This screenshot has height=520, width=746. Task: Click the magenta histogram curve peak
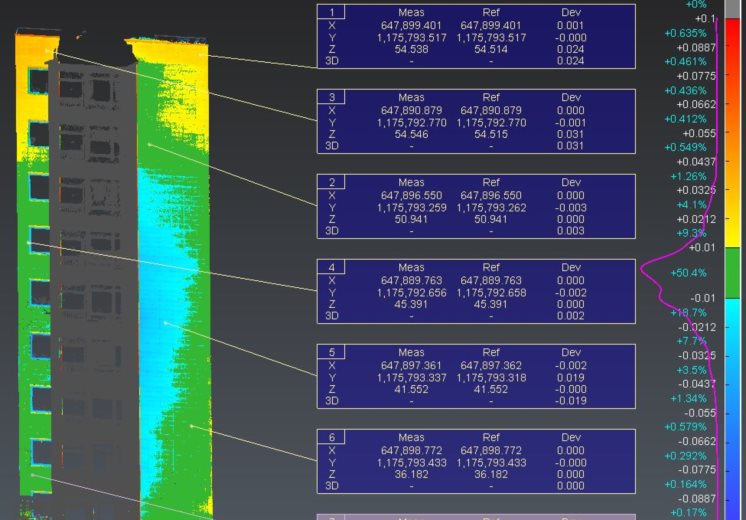tap(643, 270)
